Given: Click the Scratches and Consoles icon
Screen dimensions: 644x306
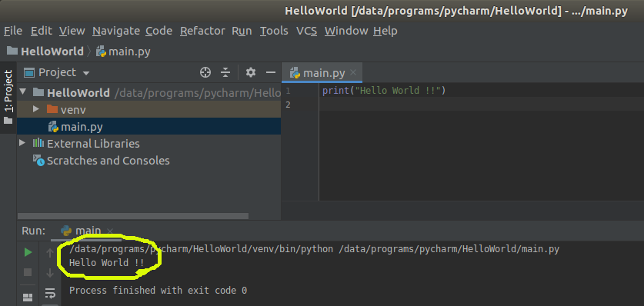Looking at the screenshot, I should coord(38,161).
